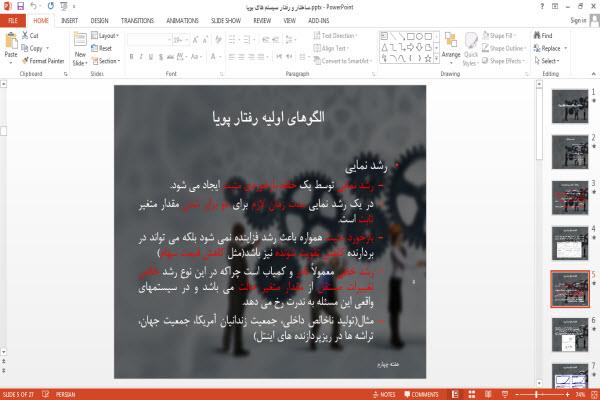The image size is (600, 400).
Task: Clear all formatting icon
Action: (x=218, y=39)
